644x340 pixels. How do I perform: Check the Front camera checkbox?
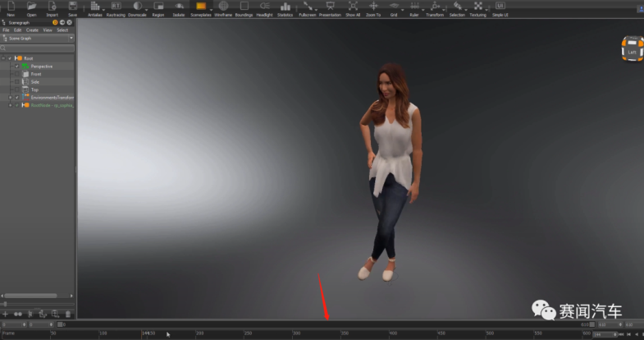click(16, 74)
